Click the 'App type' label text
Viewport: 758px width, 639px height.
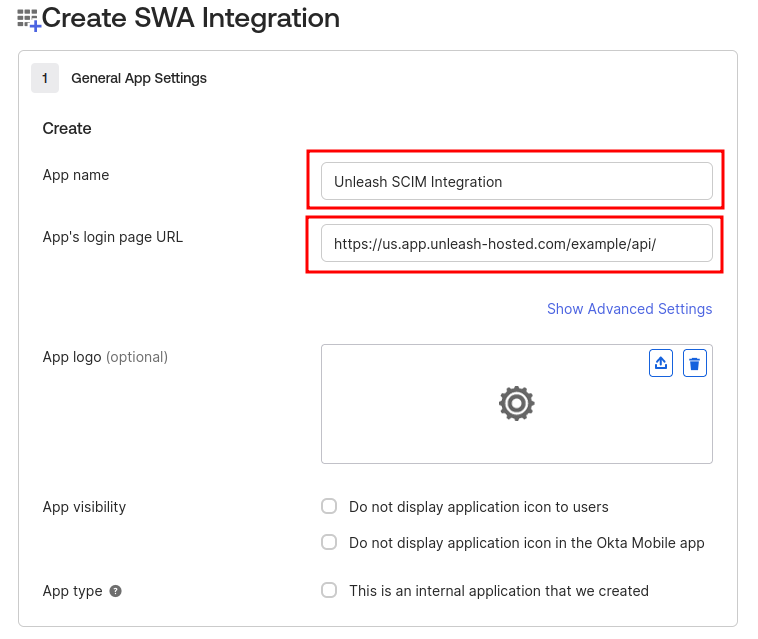point(72,591)
